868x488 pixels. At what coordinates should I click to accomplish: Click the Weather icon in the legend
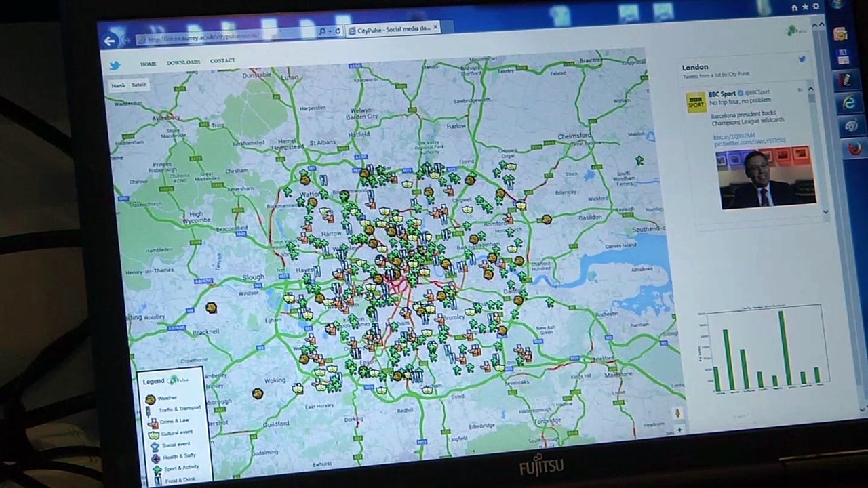(150, 400)
